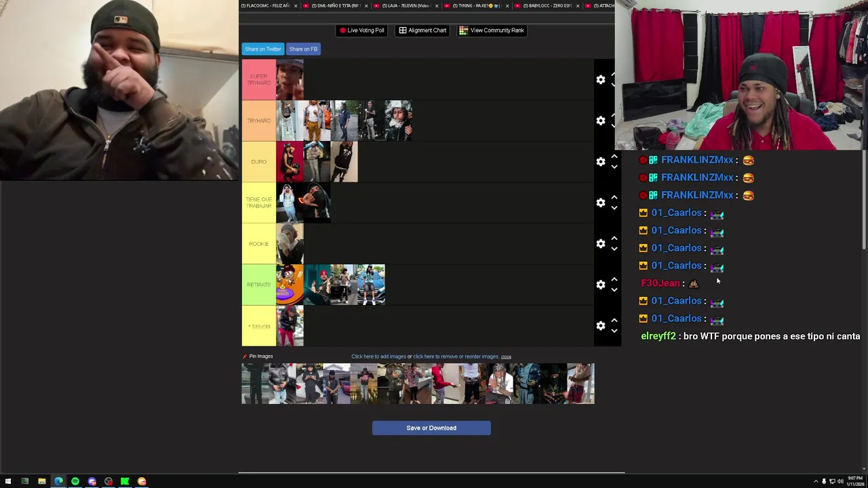Close the DML-NIÑO E T3TA tab
The image size is (868, 488).
366,5
